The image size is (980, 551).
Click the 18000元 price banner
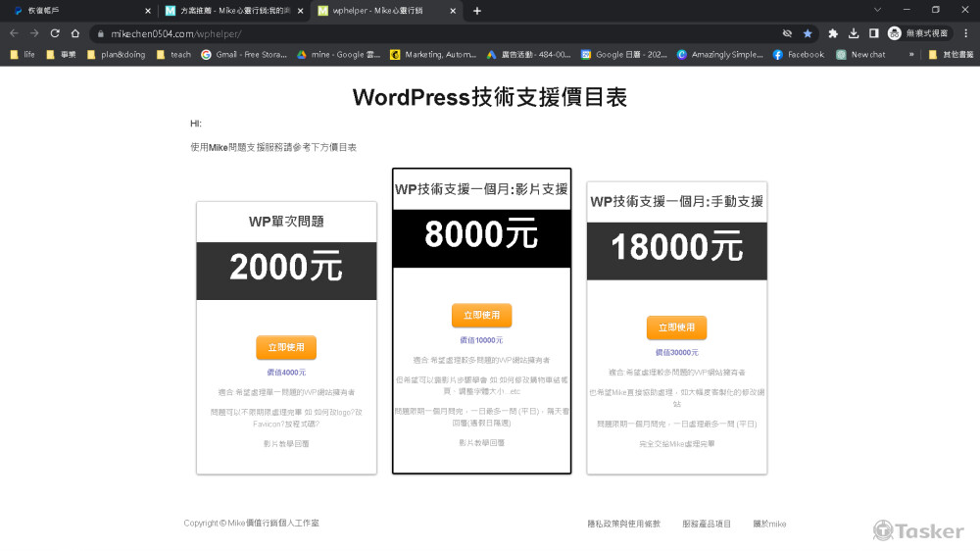(676, 251)
